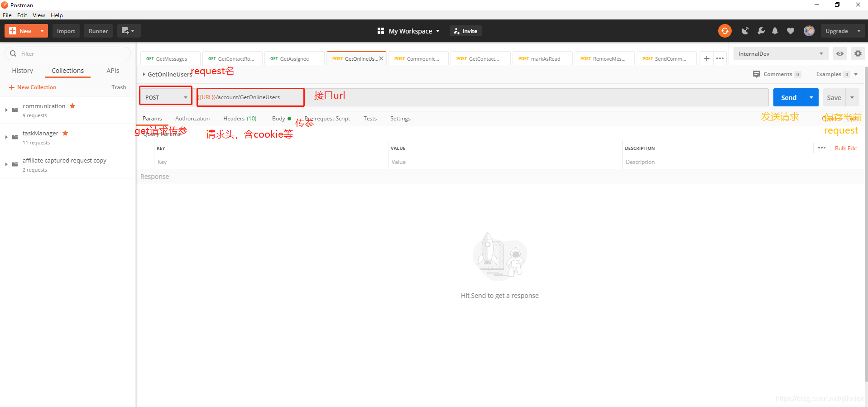The height and width of the screenshot is (407, 868).
Task: Click the orange sync status icon
Action: coord(724,31)
